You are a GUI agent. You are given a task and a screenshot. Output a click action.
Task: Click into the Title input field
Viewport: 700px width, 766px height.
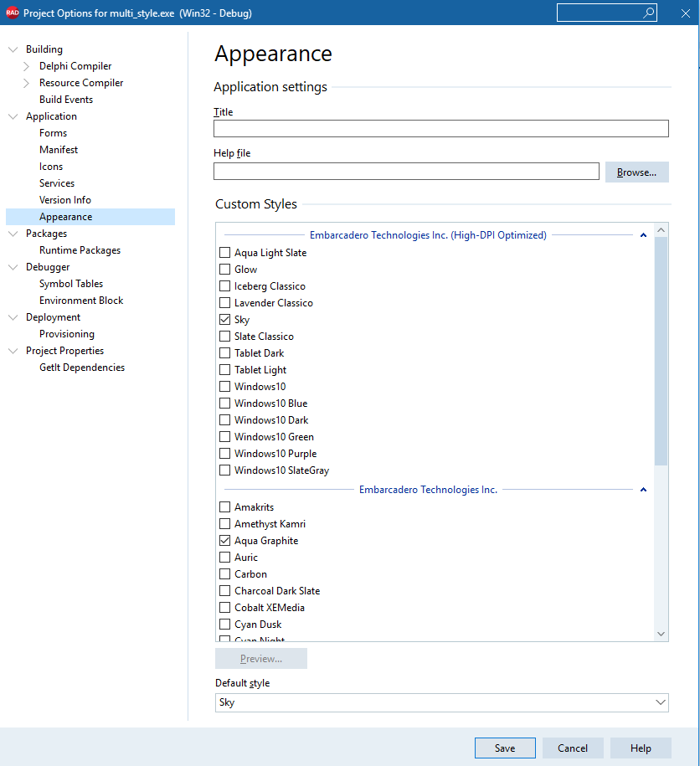441,128
